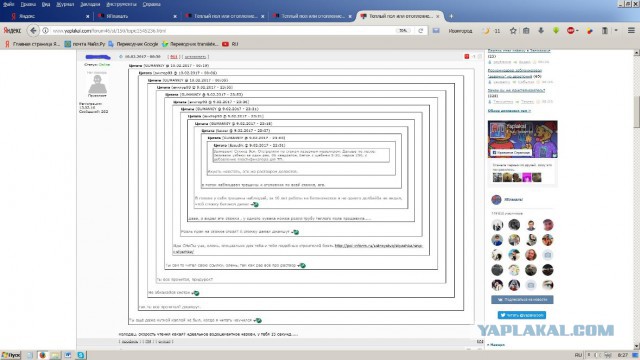This screenshot has height=360, width=640.
Task: Open bookmark Главная страница Я...
Action: (33, 44)
